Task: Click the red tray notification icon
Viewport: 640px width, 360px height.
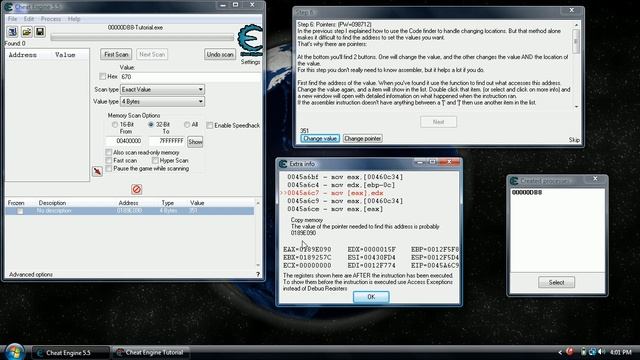Action: [x=570, y=352]
